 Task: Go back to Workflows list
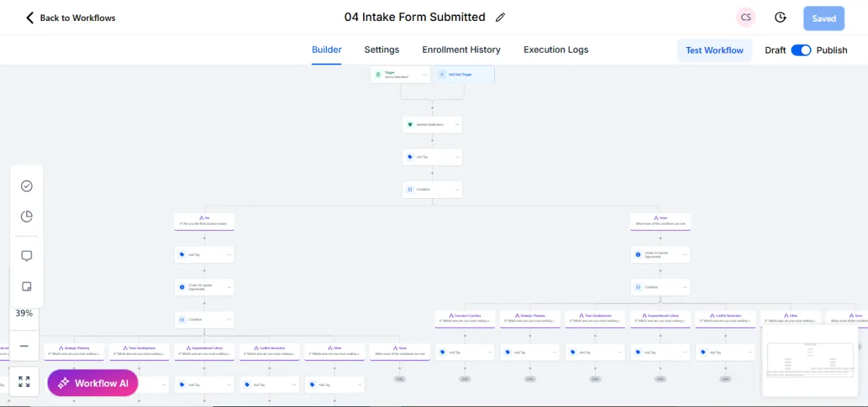(70, 17)
